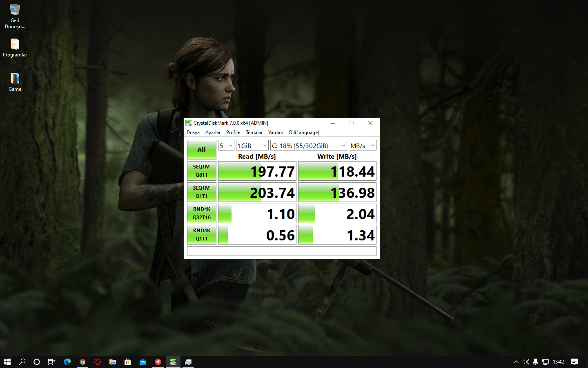The image size is (588, 368).
Task: Switch to the red round app on taskbar
Action: [x=158, y=362]
